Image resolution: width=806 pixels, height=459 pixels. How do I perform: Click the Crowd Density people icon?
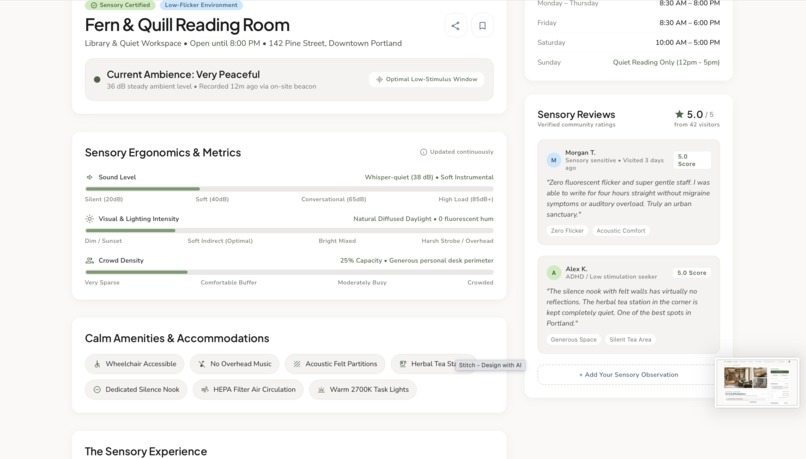(89, 261)
